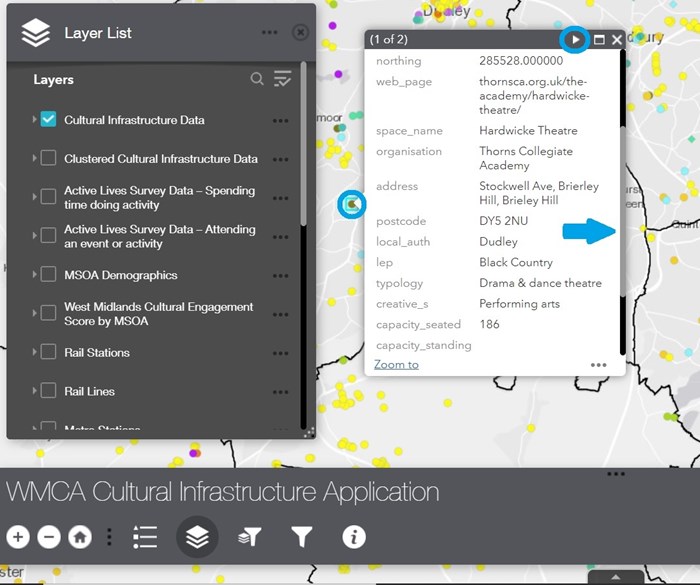Image resolution: width=700 pixels, height=585 pixels.
Task: Enable Clustered Cultural Infrastructure Data layer
Action: [x=48, y=159]
